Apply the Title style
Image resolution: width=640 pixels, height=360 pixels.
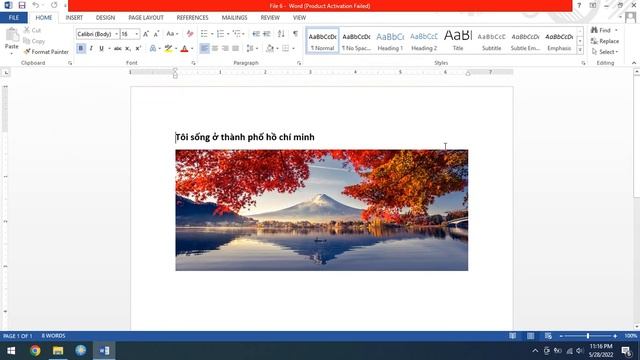click(458, 41)
